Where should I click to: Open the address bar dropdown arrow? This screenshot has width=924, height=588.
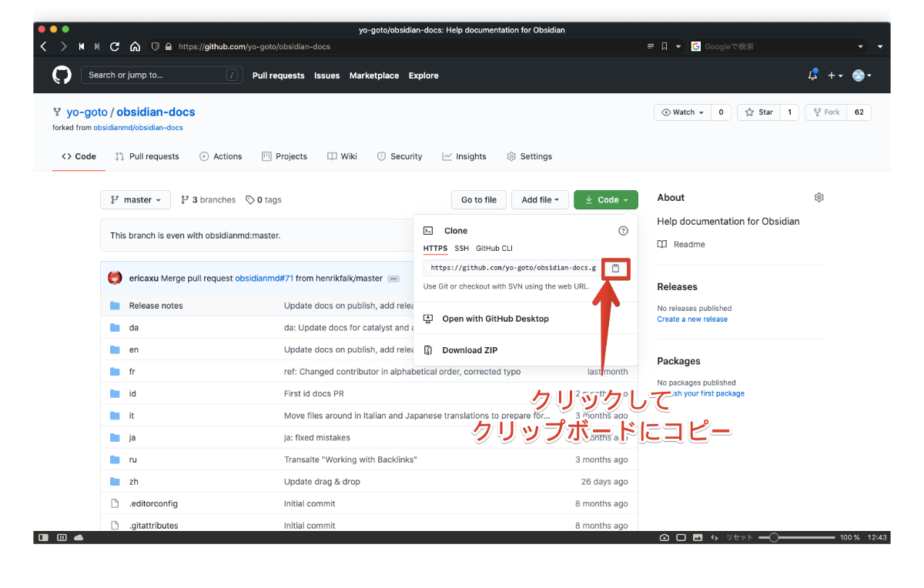[678, 46]
